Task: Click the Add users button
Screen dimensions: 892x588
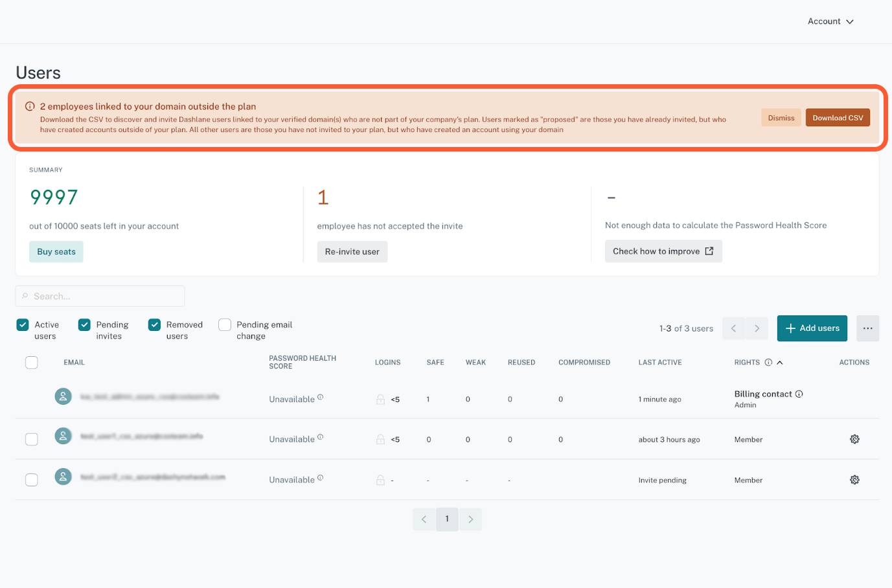Action: 812,328
